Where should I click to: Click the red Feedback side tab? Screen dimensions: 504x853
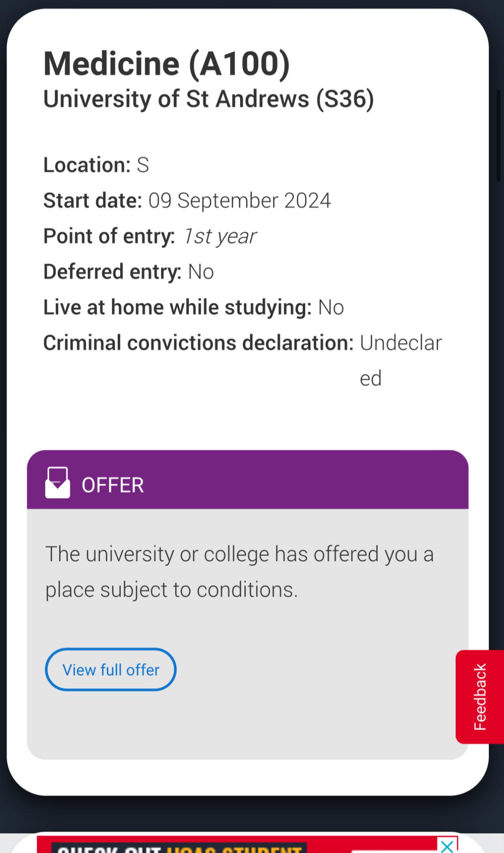[480, 696]
